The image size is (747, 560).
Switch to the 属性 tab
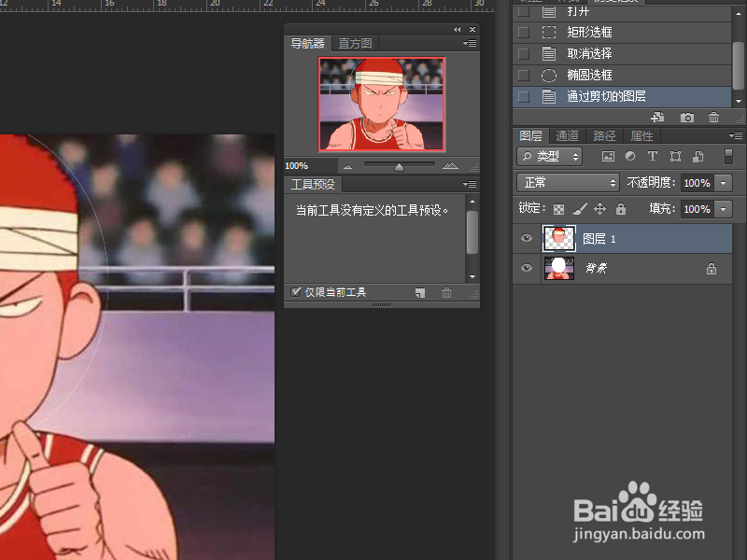point(641,135)
